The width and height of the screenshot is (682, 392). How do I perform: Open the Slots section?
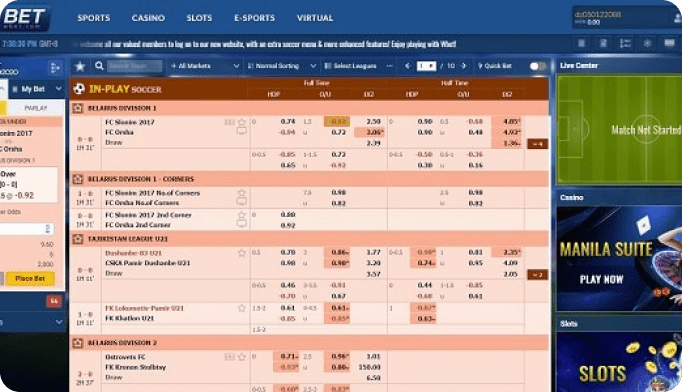pos(199,18)
